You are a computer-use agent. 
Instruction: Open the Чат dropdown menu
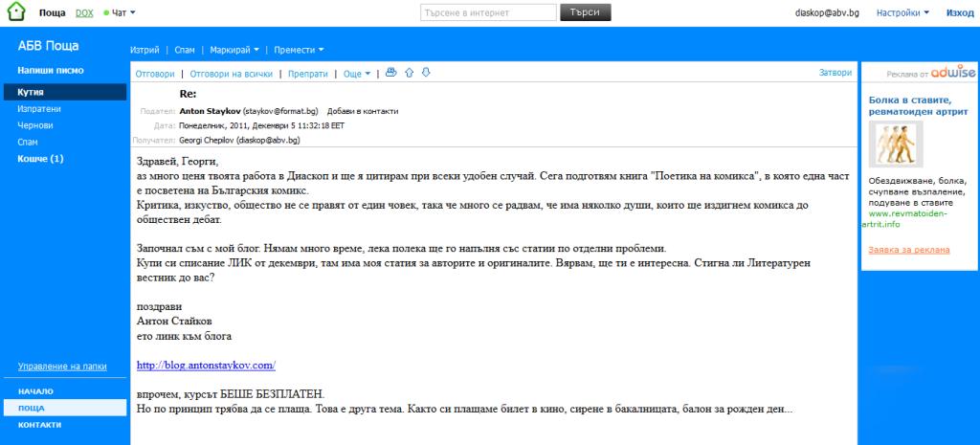pyautogui.click(x=120, y=12)
